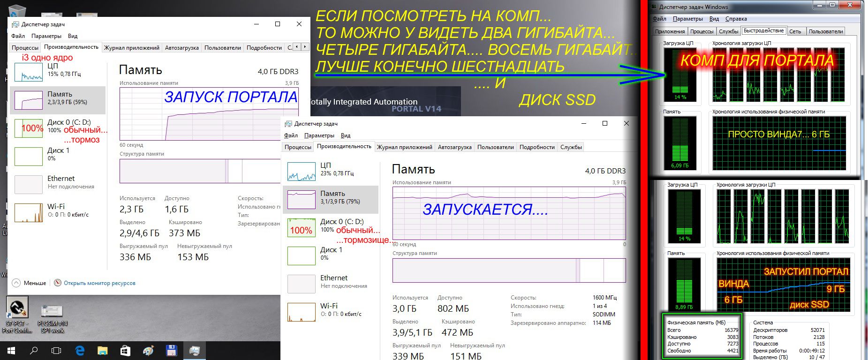Open Справка menu in Windows 7 Task Manager
This screenshot has height=360, width=868.
(x=736, y=19)
